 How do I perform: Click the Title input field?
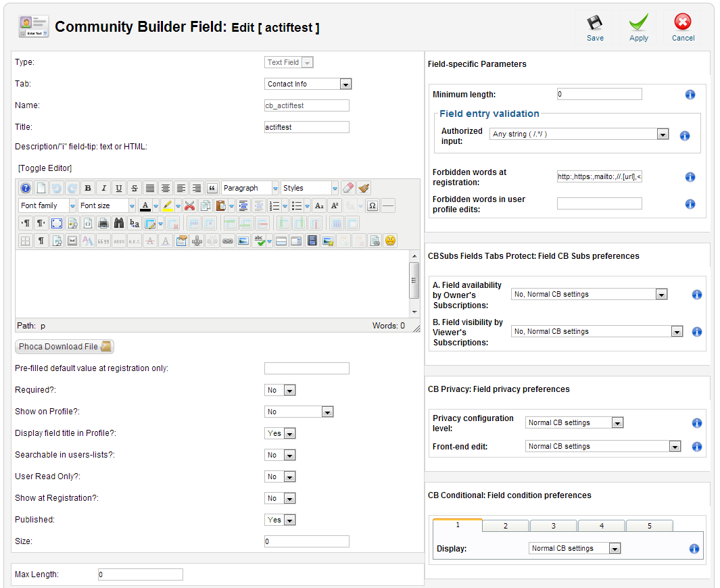coord(307,127)
